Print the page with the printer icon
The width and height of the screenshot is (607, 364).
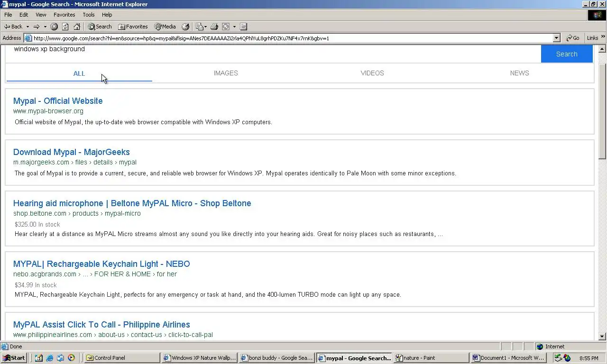[x=214, y=27]
